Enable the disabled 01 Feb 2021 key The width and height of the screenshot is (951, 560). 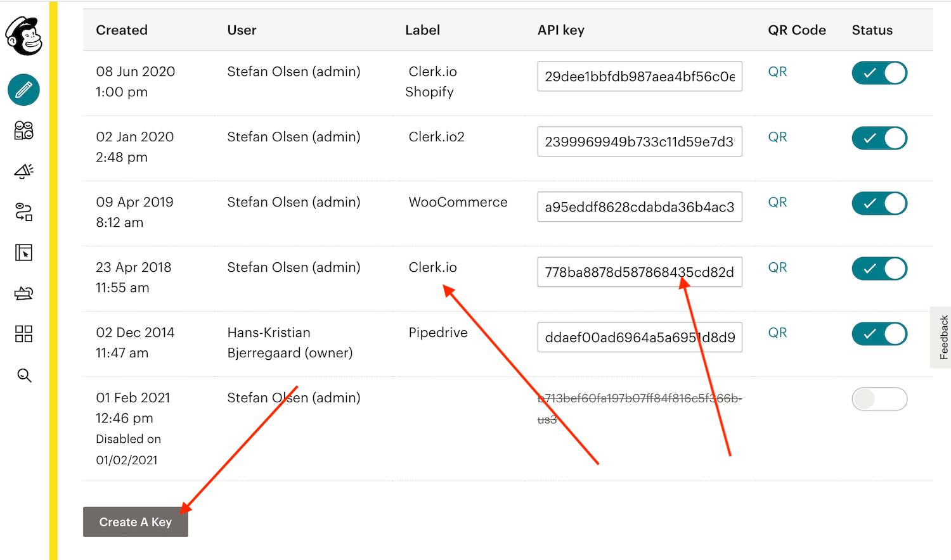pyautogui.click(x=879, y=399)
